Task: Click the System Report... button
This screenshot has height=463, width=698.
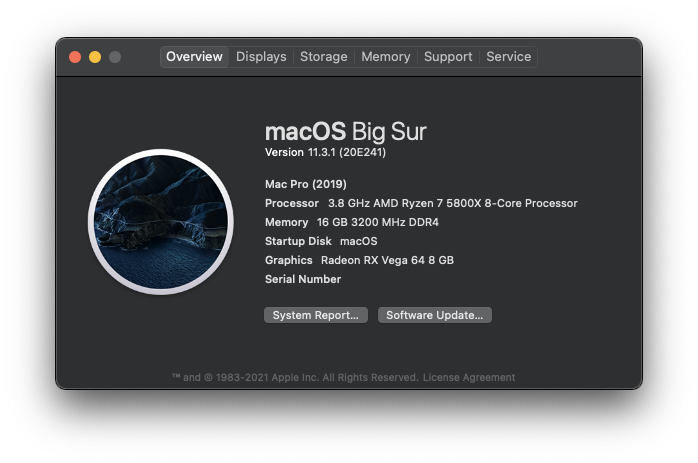Action: (x=316, y=315)
